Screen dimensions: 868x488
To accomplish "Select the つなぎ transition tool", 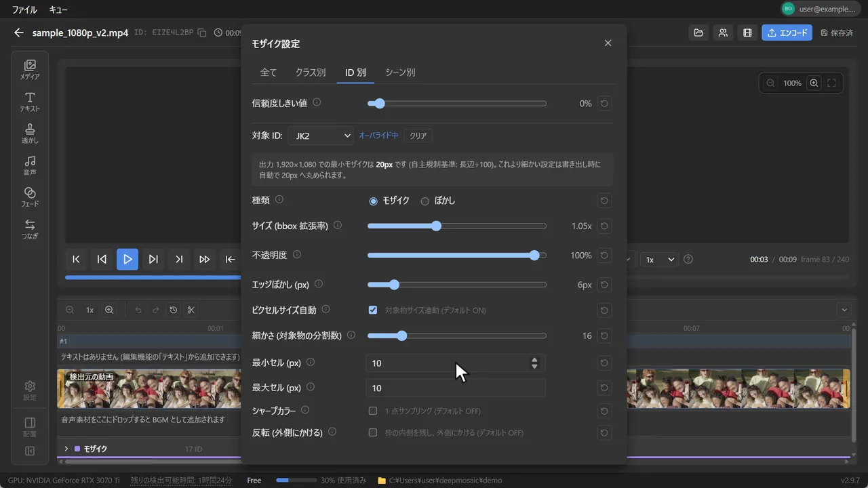I will [30, 229].
